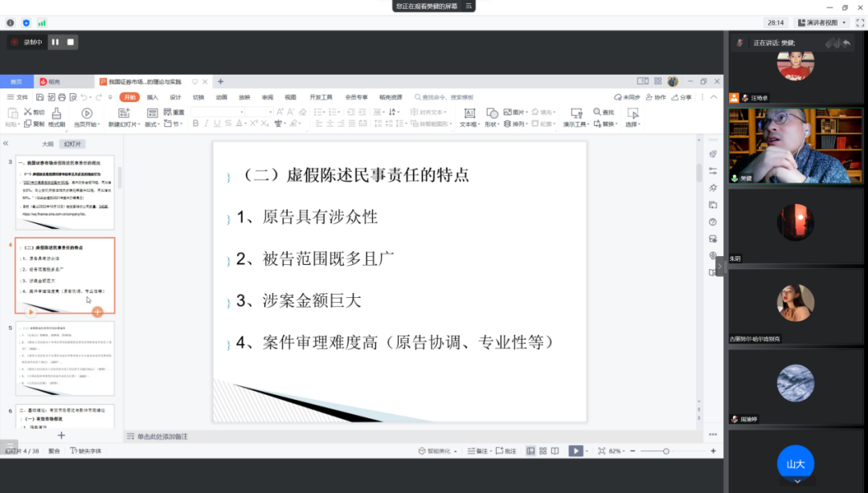Open screen-share banner menu icon
Screen dimensions: 868x493
[x=469, y=6]
